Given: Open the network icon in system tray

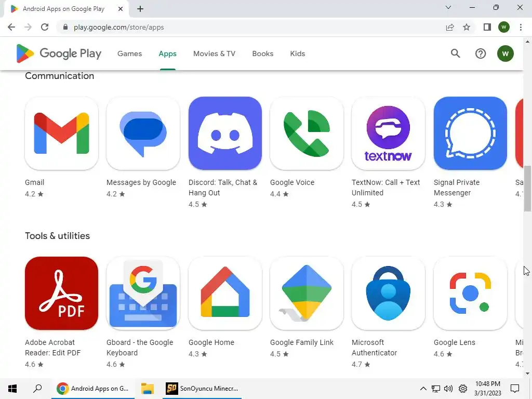Looking at the screenshot, I should click(436, 389).
